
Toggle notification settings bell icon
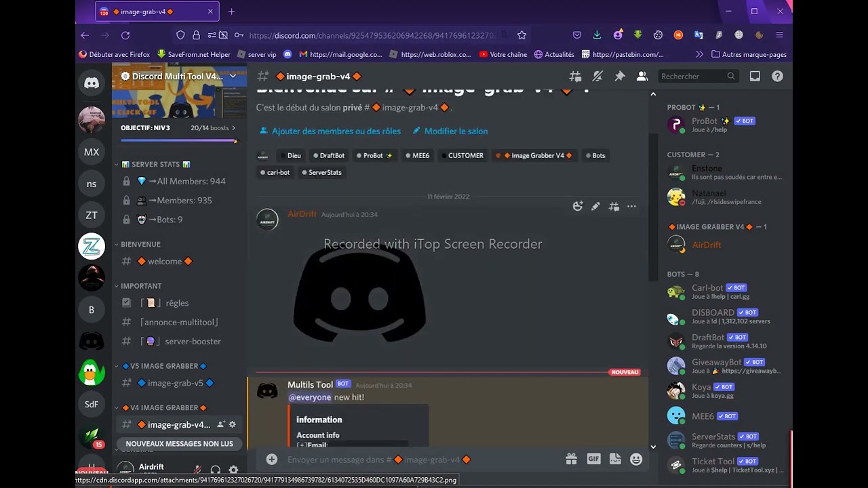[597, 77]
